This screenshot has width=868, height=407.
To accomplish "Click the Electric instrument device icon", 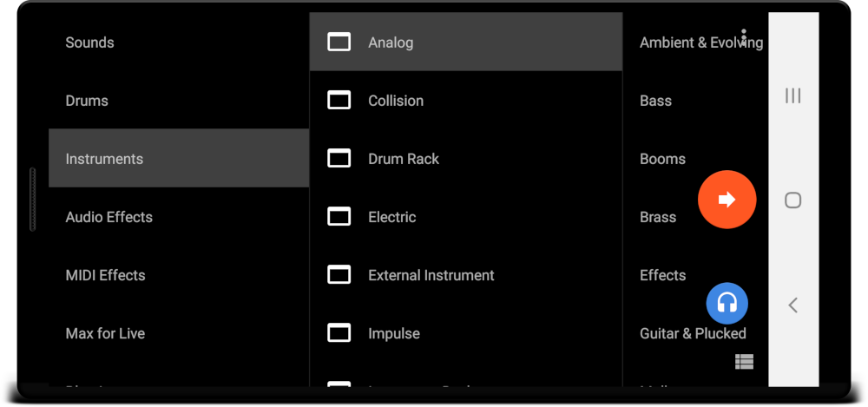I will (x=339, y=217).
